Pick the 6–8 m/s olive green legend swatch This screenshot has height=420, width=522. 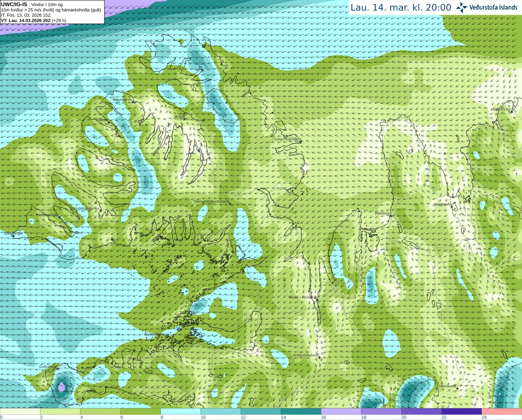141,411
